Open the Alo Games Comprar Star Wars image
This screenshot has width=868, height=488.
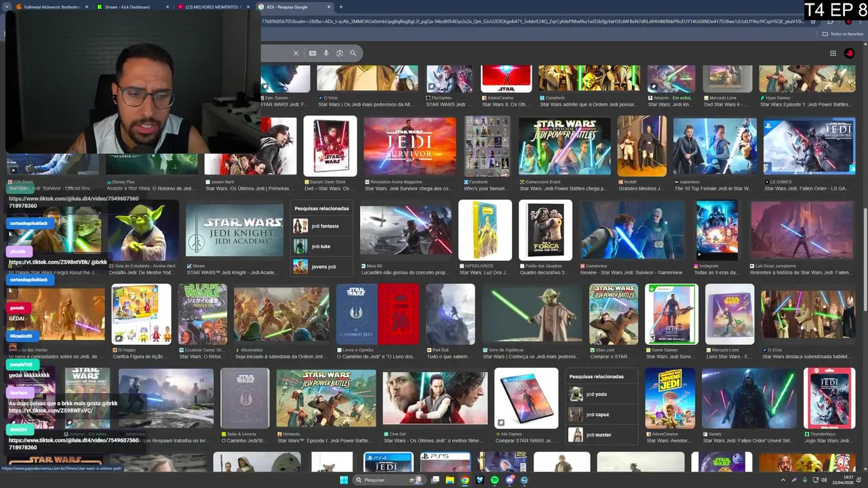pos(526,398)
